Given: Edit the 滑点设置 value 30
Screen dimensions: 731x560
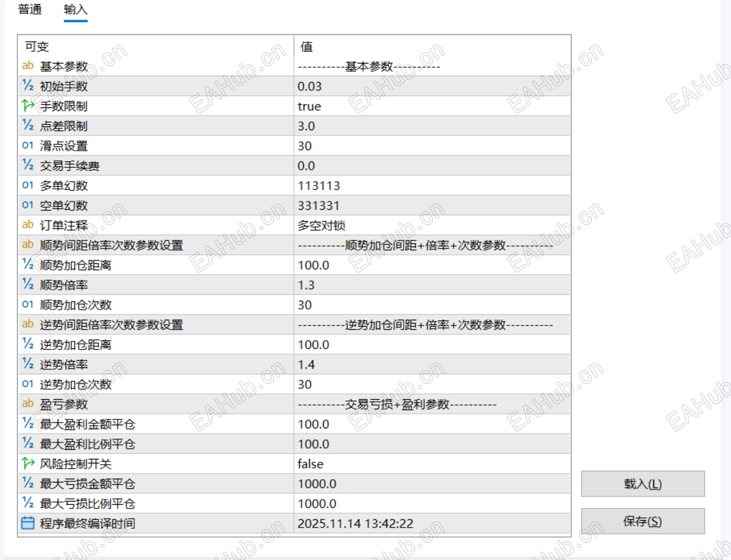Looking at the screenshot, I should pyautogui.click(x=304, y=146).
